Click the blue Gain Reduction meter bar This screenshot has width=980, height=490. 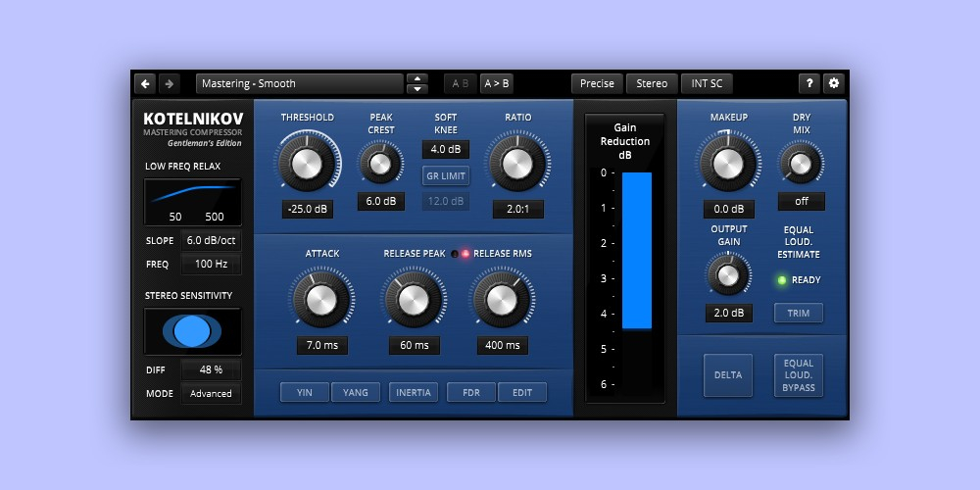637,251
